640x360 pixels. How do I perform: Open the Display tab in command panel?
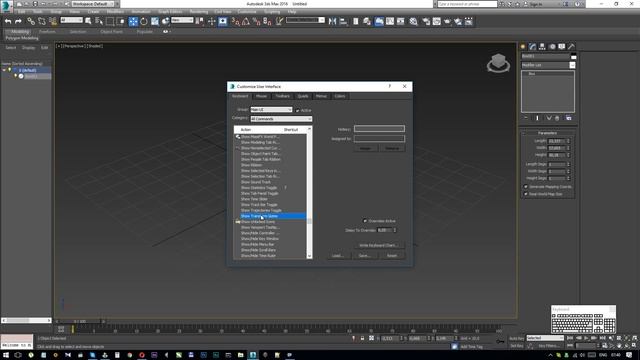pos(562,47)
